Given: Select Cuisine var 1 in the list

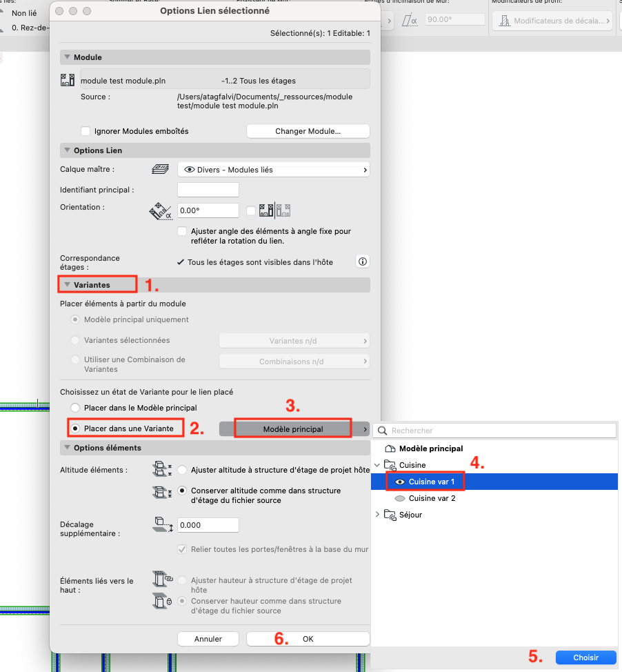Looking at the screenshot, I should [x=494, y=482].
